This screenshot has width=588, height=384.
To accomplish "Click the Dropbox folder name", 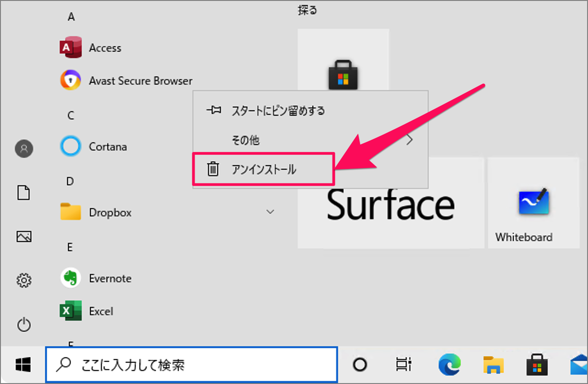I will [x=110, y=213].
